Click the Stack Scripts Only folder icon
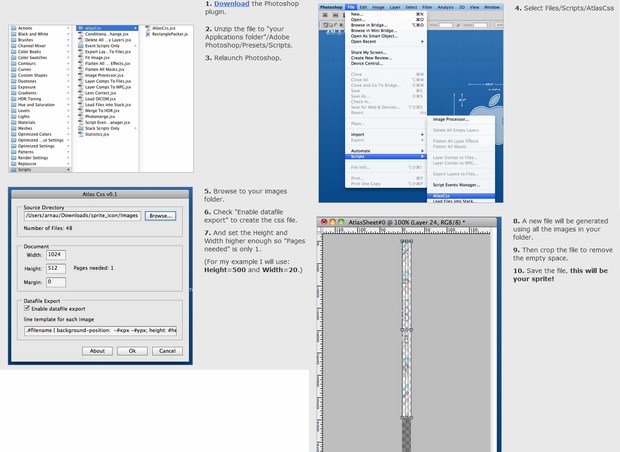620x452 pixels. (81, 129)
